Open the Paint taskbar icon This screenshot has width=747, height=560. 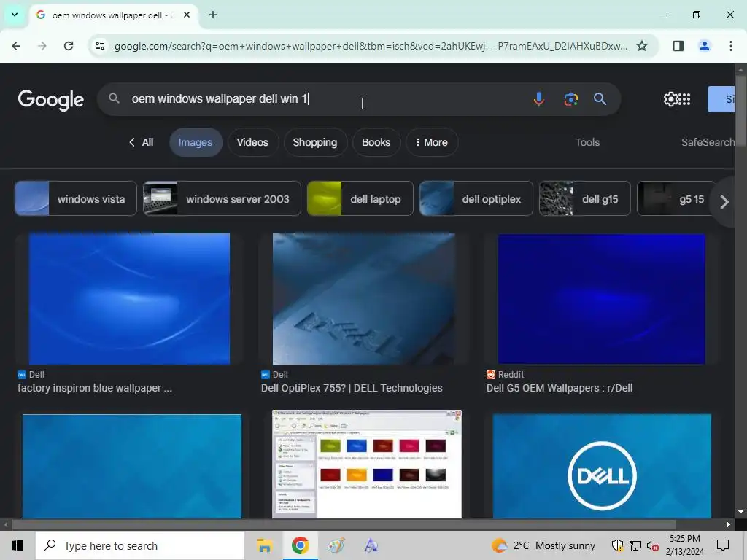click(336, 545)
